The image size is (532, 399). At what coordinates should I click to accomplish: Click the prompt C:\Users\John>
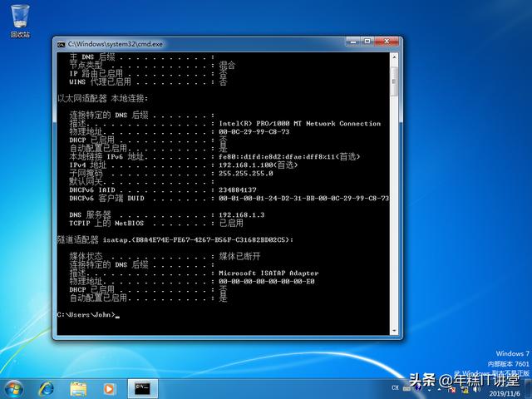(86, 314)
